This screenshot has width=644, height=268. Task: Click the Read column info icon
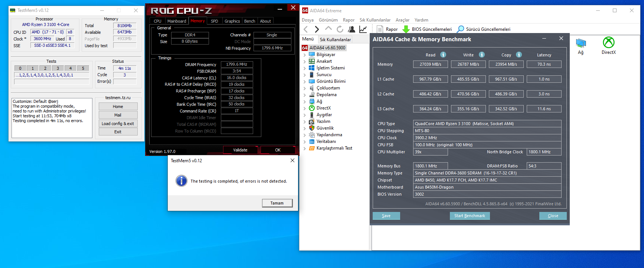point(443,55)
